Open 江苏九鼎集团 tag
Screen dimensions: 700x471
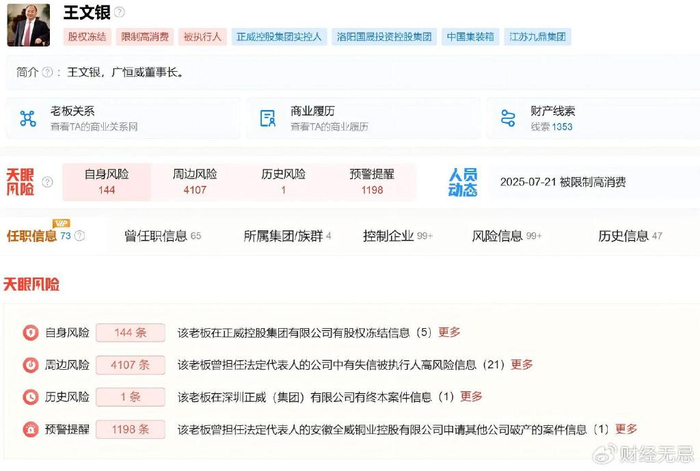tap(538, 37)
